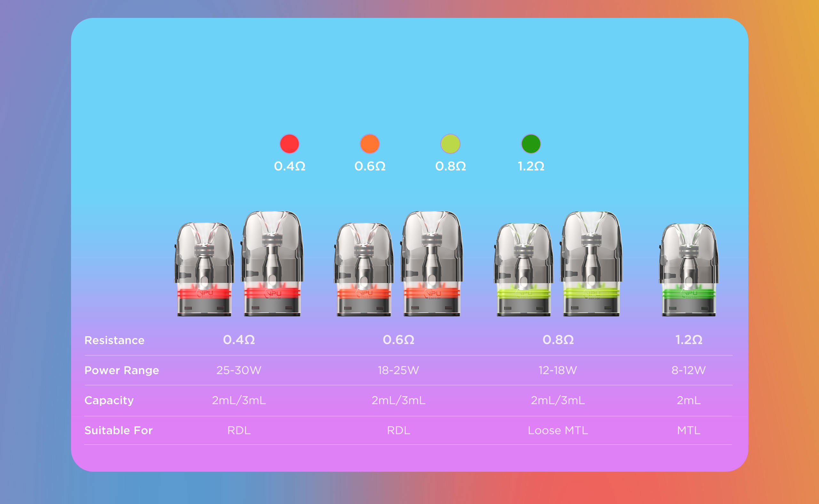
Task: Click the tall lime-band 0.8Ω pod
Action: pyautogui.click(x=592, y=263)
